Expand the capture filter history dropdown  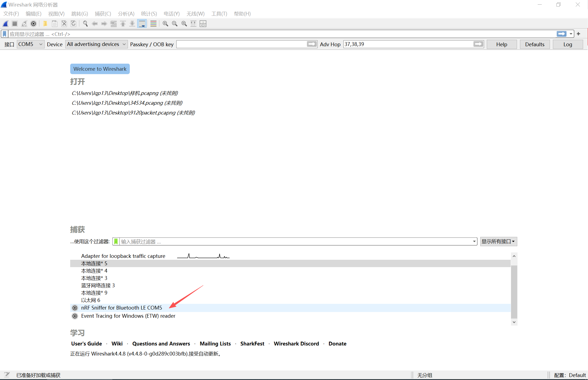pyautogui.click(x=474, y=242)
